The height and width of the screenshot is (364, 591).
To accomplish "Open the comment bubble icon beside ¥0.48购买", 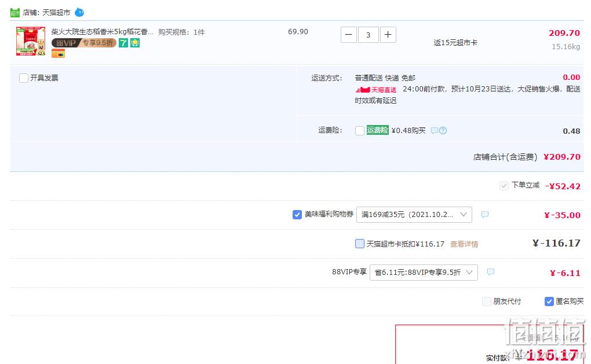I will 435,131.
